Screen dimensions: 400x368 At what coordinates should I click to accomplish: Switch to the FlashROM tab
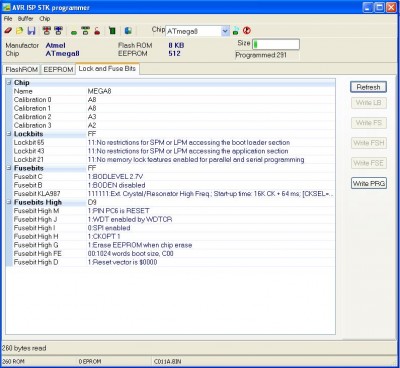click(x=22, y=69)
